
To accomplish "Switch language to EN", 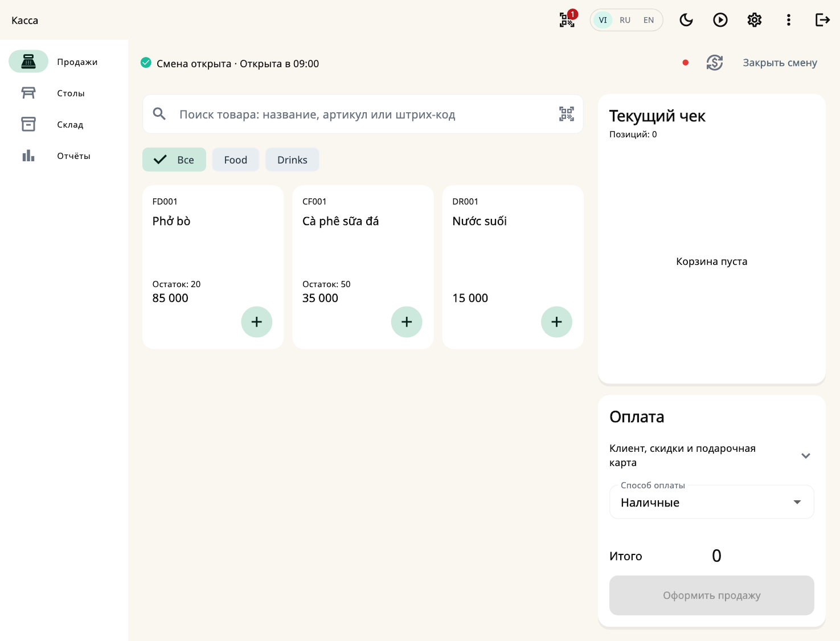I will point(649,20).
